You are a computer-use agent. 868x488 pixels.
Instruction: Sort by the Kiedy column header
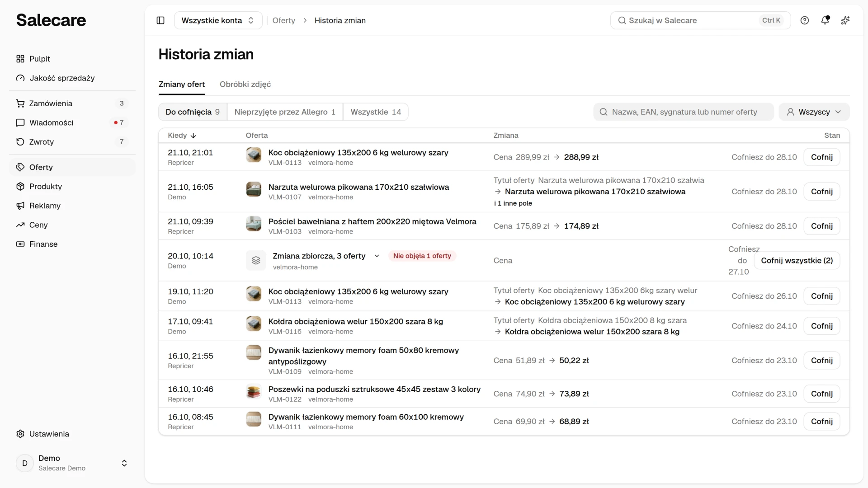pyautogui.click(x=182, y=136)
